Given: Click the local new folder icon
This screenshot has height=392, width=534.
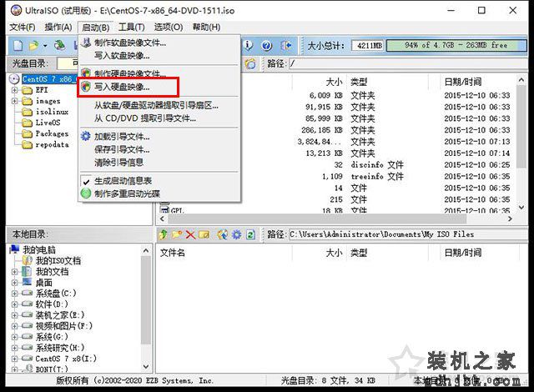Looking at the screenshot, I should tap(177, 234).
